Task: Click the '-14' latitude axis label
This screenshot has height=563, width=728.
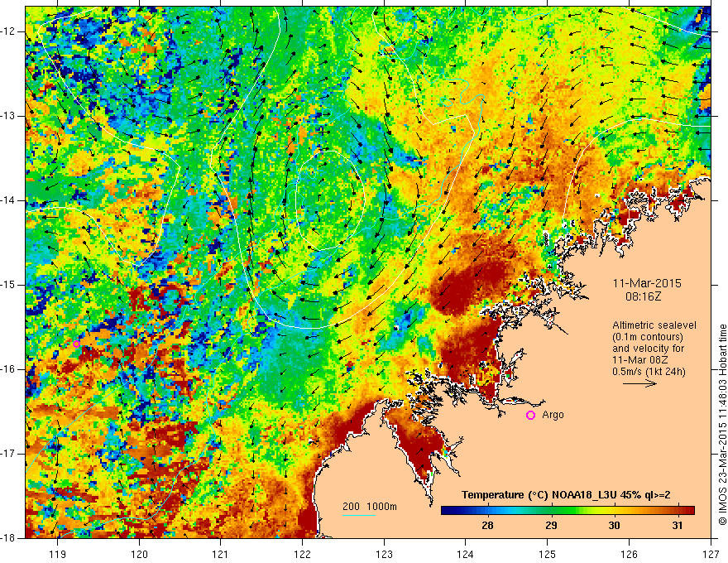Action: [x=8, y=200]
